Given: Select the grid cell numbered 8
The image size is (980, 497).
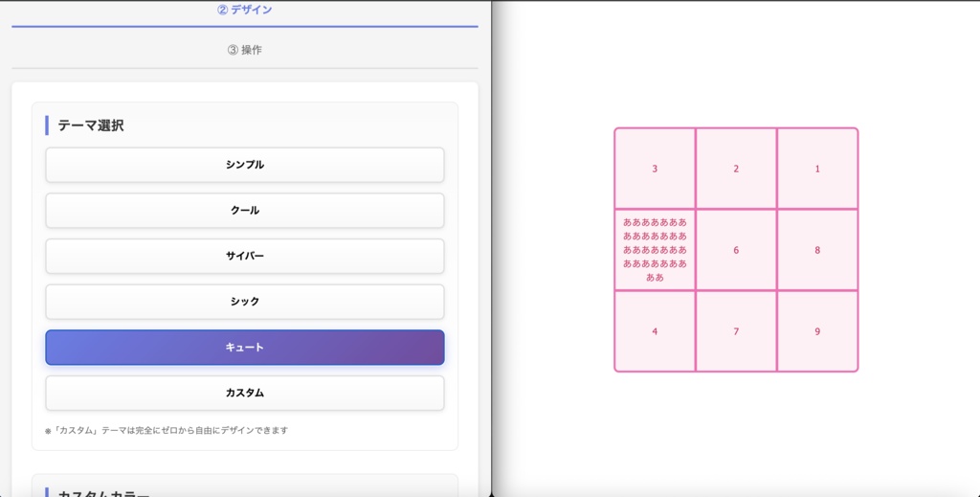Looking at the screenshot, I should click(x=817, y=250).
